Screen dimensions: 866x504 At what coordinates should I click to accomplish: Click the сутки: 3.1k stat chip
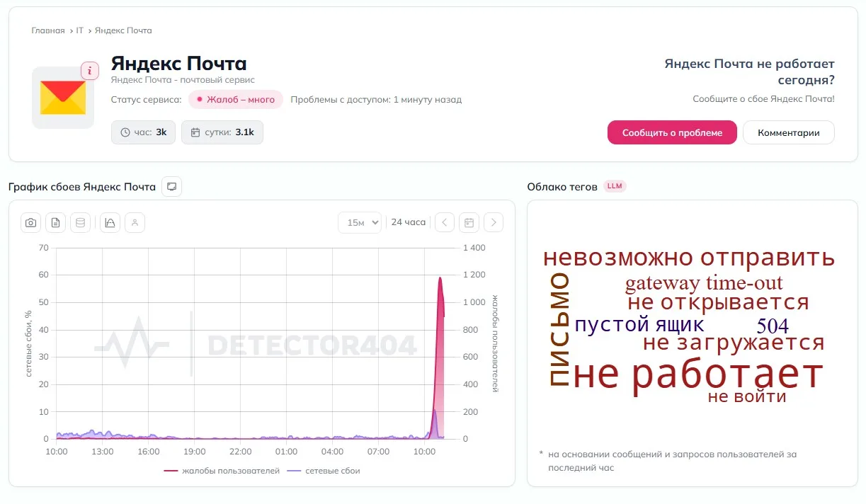[x=222, y=132]
